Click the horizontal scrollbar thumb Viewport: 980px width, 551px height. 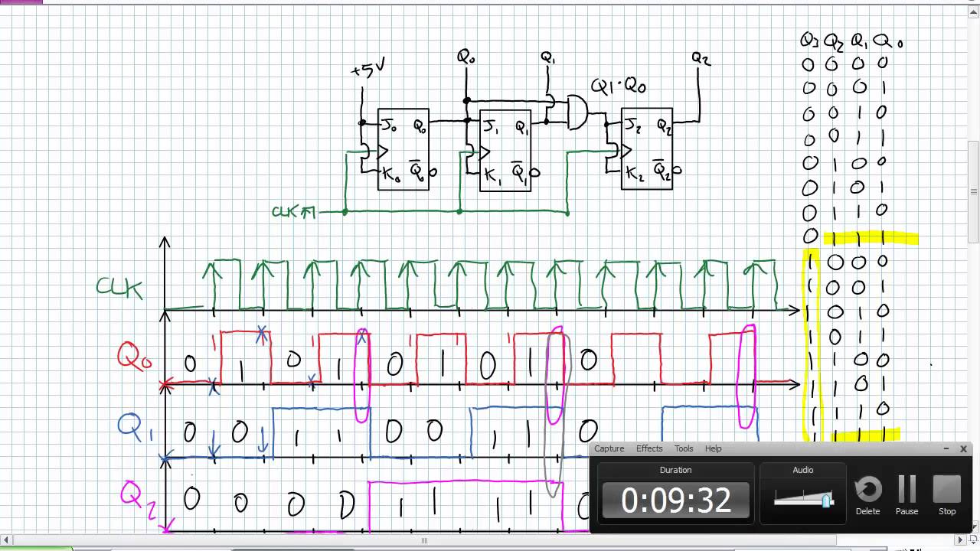coord(423,540)
